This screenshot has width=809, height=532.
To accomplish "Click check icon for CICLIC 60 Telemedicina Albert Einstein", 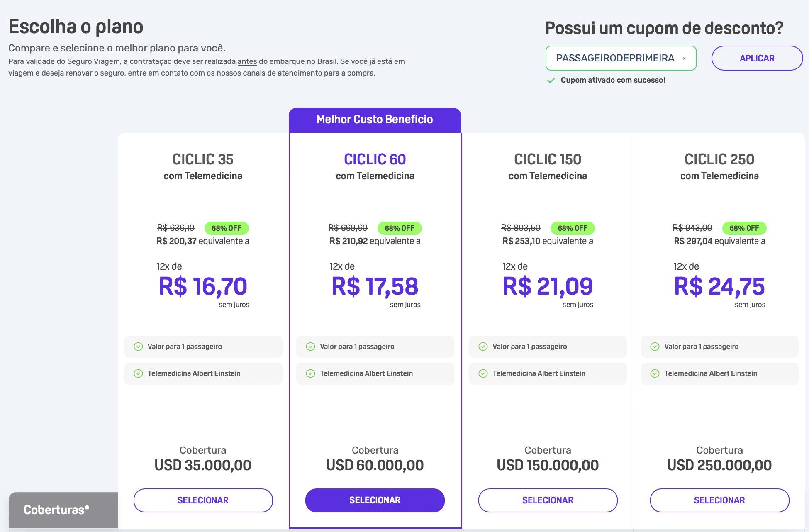I will click(310, 373).
